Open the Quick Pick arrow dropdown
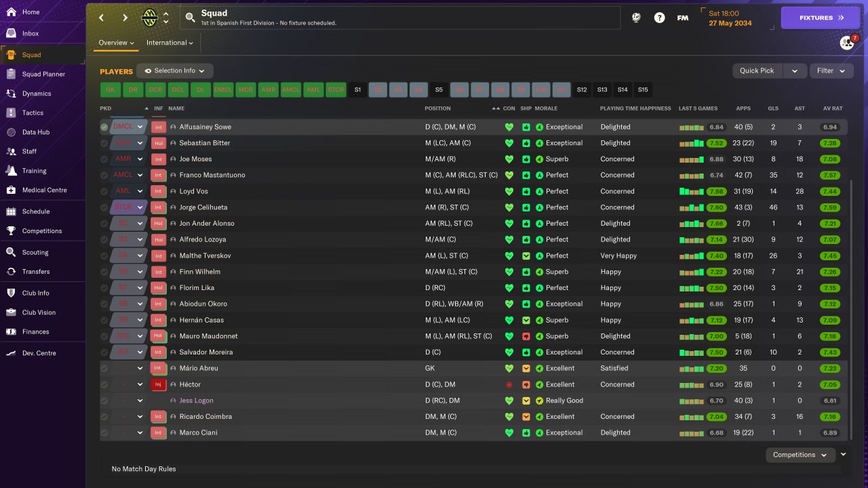Image resolution: width=868 pixels, height=488 pixels. [x=795, y=70]
